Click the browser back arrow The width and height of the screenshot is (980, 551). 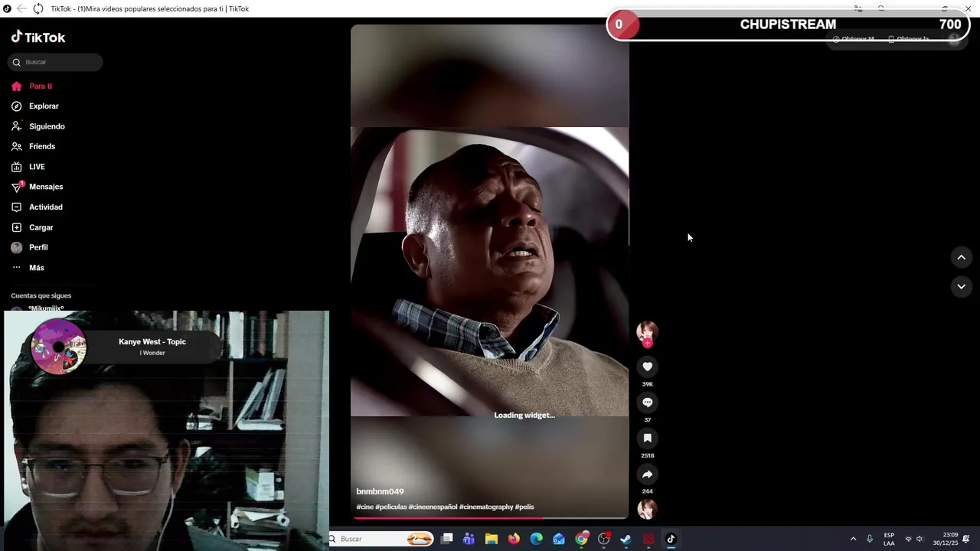(21, 8)
